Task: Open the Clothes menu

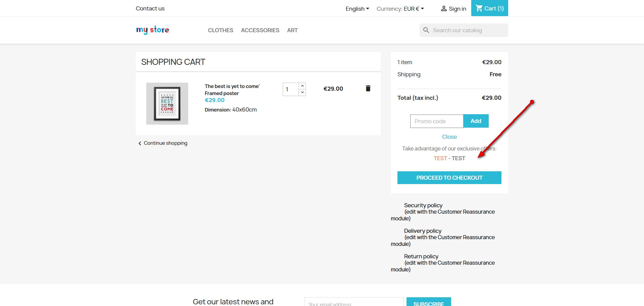Action: point(220,30)
